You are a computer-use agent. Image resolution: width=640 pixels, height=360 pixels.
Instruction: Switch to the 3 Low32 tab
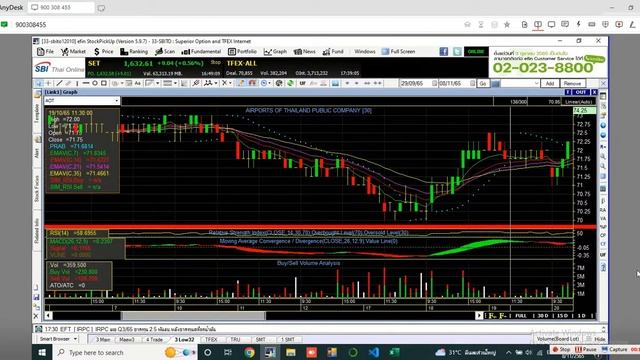pos(184,340)
